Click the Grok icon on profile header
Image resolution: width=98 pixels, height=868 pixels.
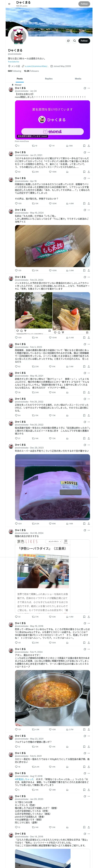pyautogui.click(x=68, y=41)
